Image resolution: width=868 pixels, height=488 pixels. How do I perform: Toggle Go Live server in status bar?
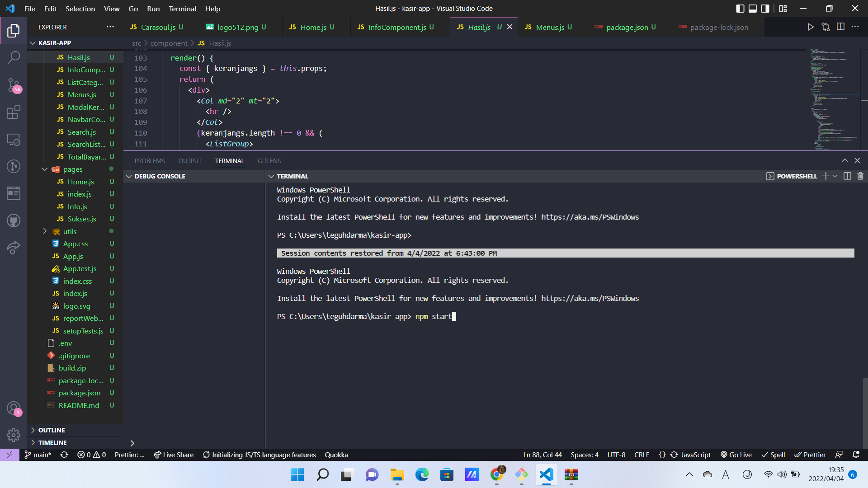[736, 455]
